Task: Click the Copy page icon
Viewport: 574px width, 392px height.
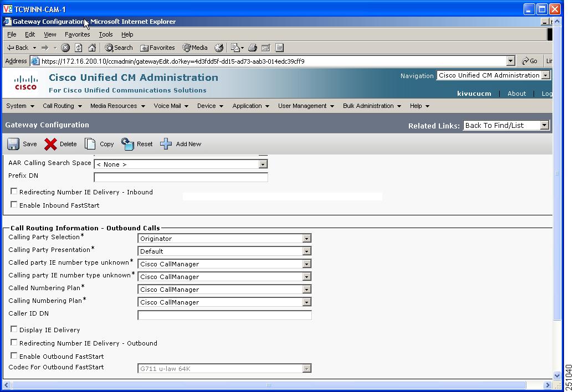Action: (x=90, y=144)
